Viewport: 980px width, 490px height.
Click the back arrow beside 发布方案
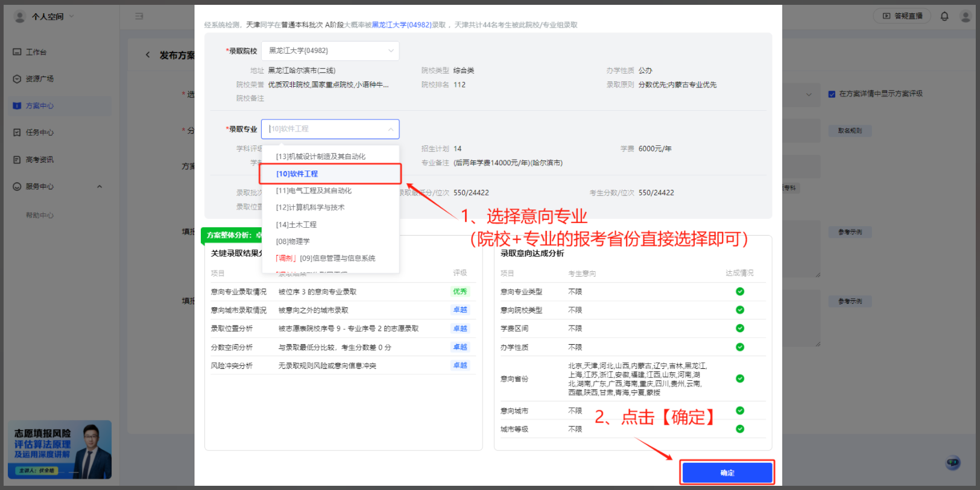coord(148,55)
